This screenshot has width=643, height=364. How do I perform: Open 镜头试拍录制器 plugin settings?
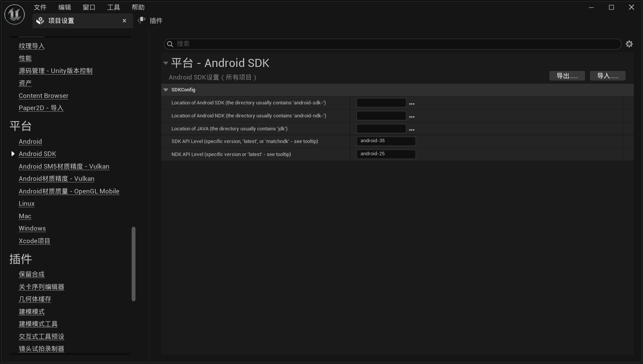41,349
